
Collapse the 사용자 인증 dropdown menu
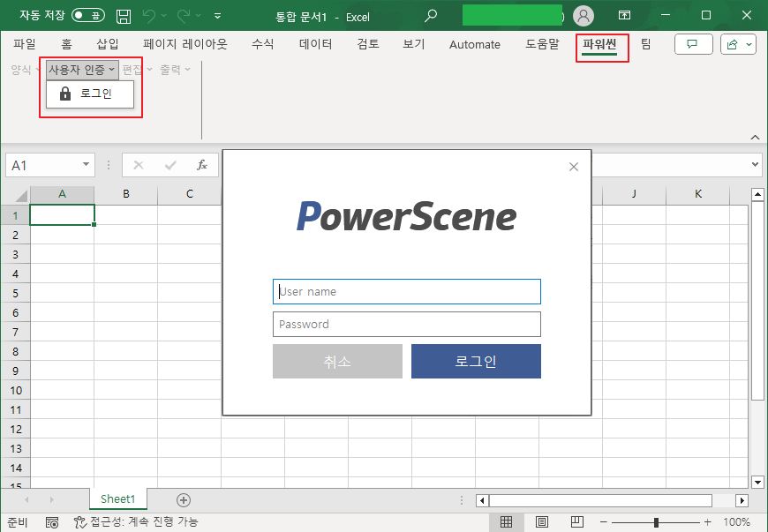82,70
